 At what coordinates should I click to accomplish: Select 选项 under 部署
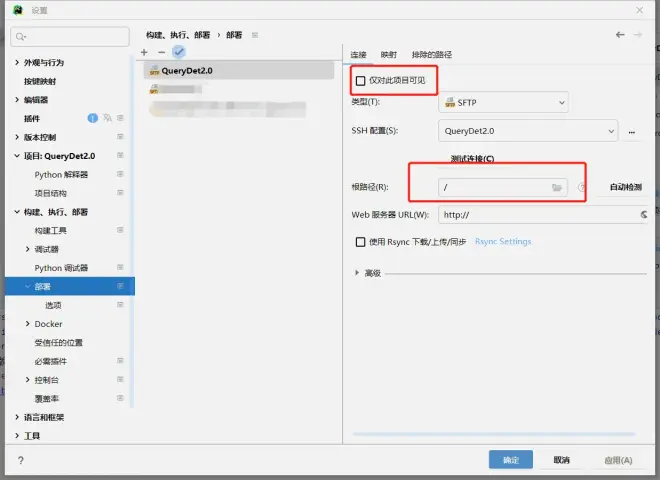tap(53, 305)
